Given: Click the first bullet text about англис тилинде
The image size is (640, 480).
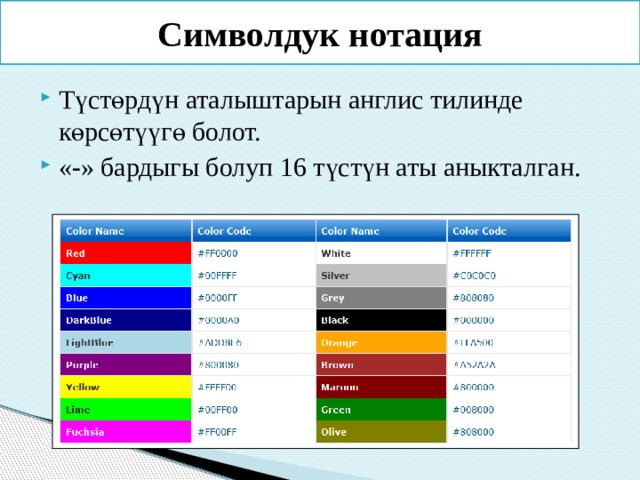Looking at the screenshot, I should tap(291, 117).
